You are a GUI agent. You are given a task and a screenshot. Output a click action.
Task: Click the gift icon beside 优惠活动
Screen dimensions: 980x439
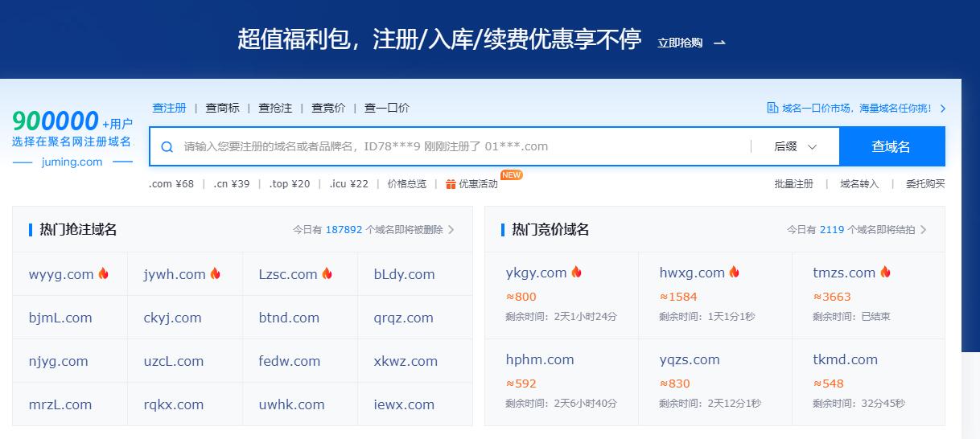coord(451,184)
